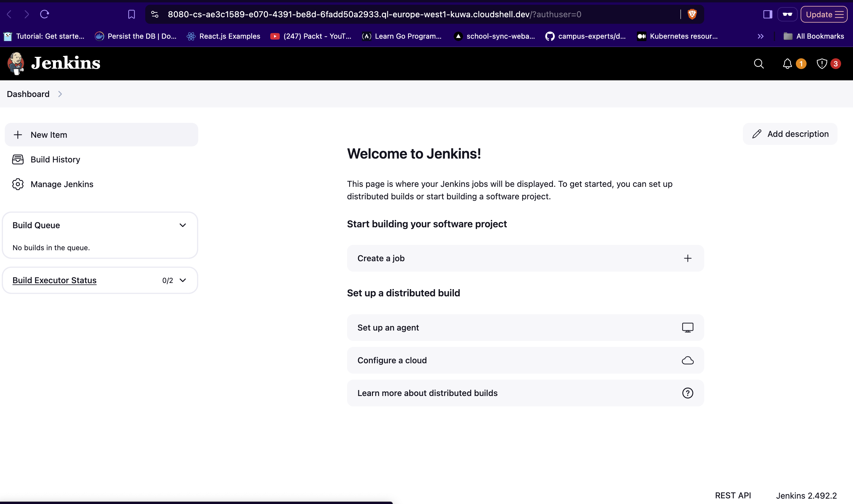853x504 pixels.
Task: Click the plus icon on Create a job
Action: pos(687,259)
